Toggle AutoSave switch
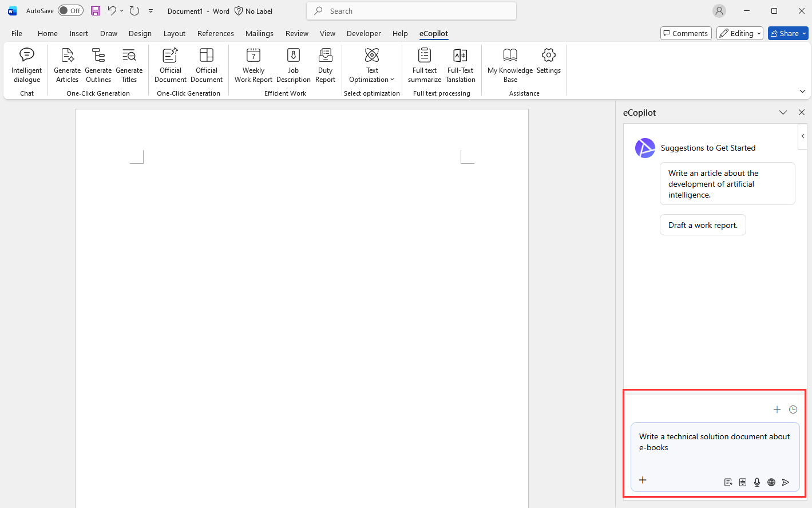This screenshot has height=508, width=812. click(70, 11)
